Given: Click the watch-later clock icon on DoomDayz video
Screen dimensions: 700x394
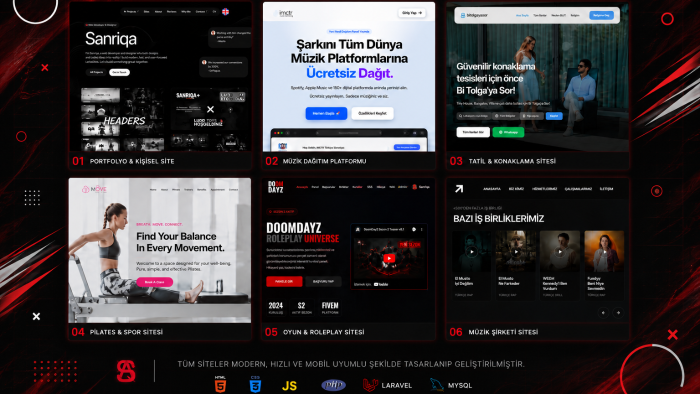Looking at the screenshot, I should (414, 229).
